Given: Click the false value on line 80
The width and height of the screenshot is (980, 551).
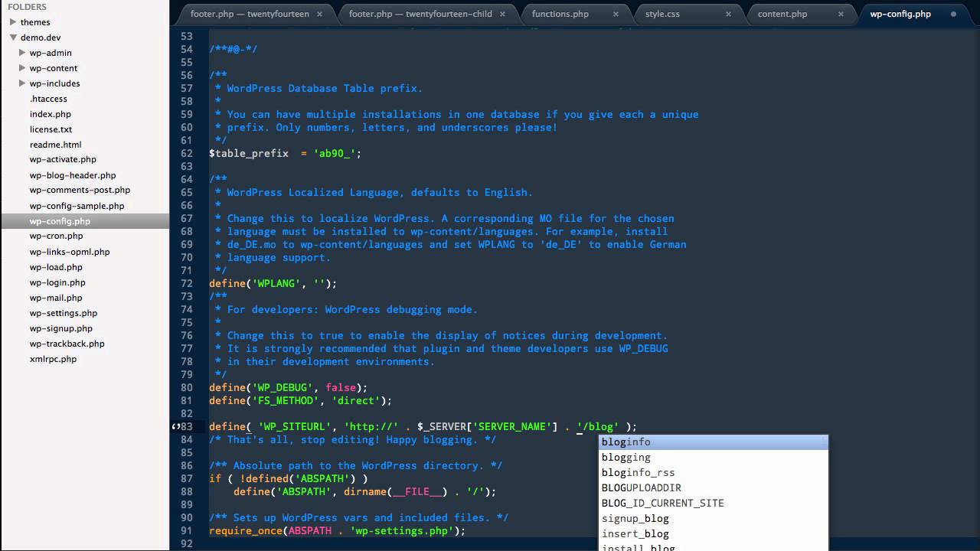Looking at the screenshot, I should [341, 387].
